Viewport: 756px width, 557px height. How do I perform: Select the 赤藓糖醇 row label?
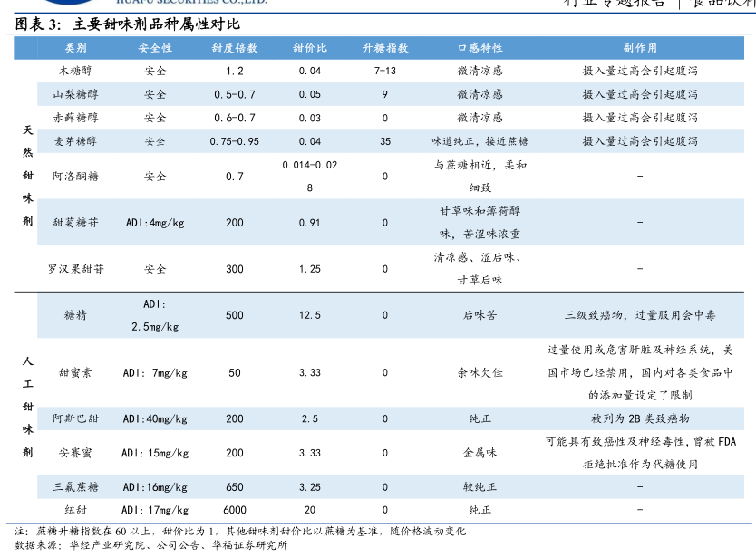(76, 118)
